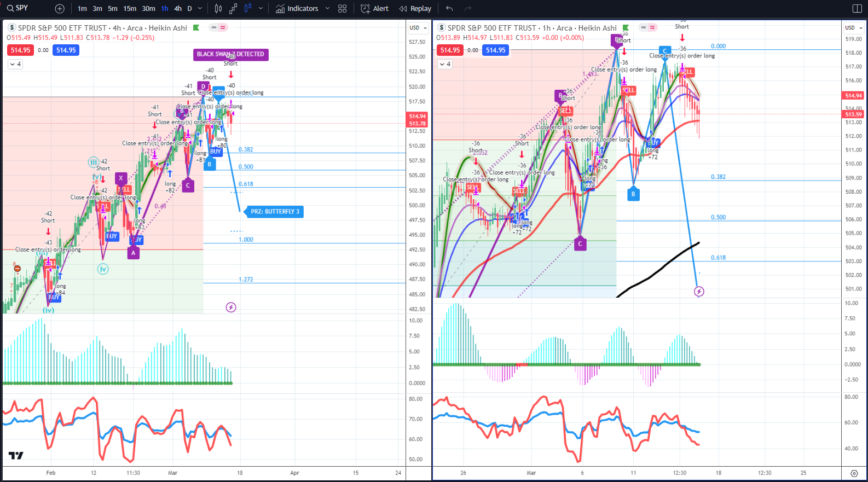Screen dimensions: 868x482
Task: Open the right chart USD currency dropdown
Action: click(x=853, y=28)
